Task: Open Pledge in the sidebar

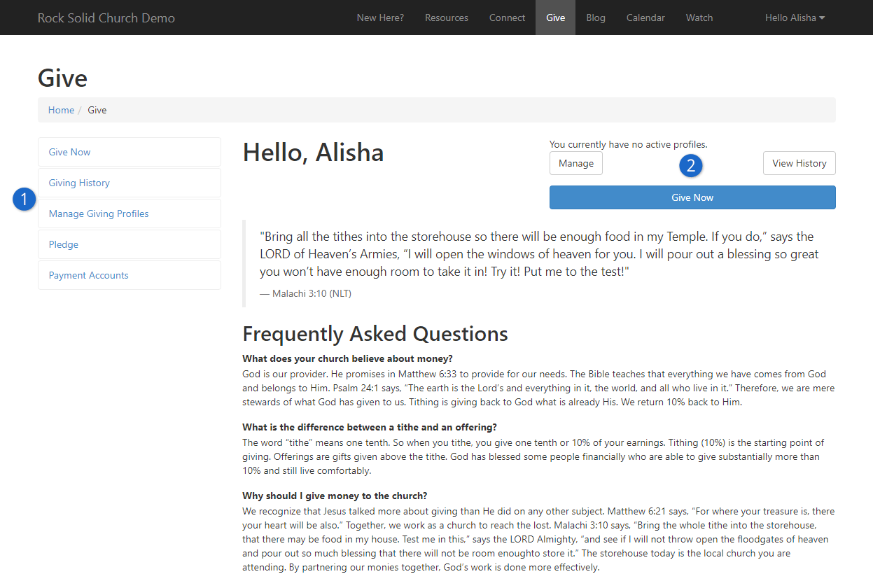Action: point(130,244)
